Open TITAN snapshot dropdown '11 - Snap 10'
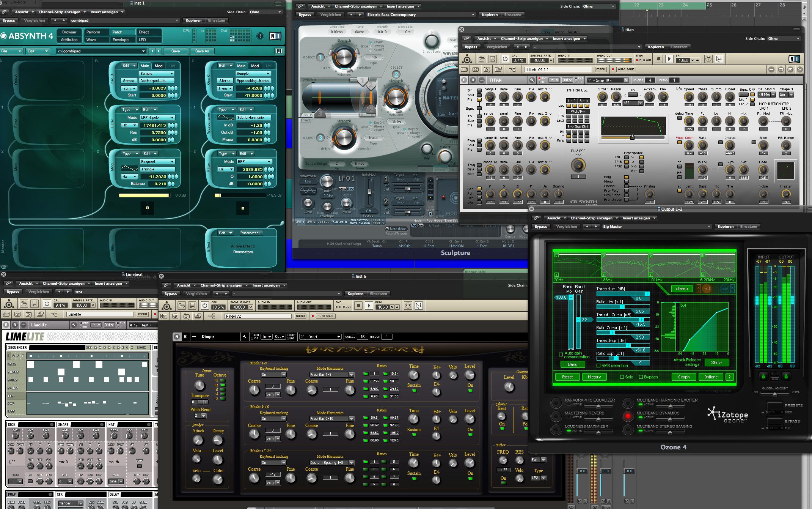812x509 pixels. click(x=608, y=80)
